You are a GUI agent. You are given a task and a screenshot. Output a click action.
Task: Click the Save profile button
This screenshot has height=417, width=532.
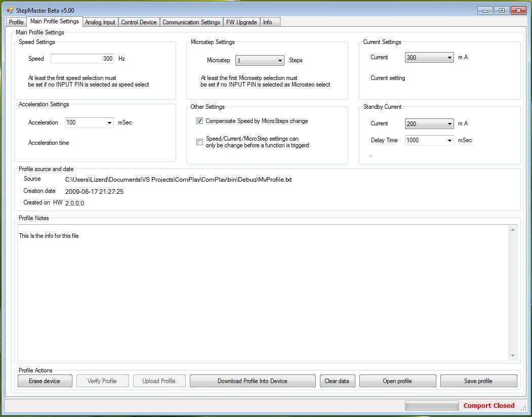(x=478, y=381)
